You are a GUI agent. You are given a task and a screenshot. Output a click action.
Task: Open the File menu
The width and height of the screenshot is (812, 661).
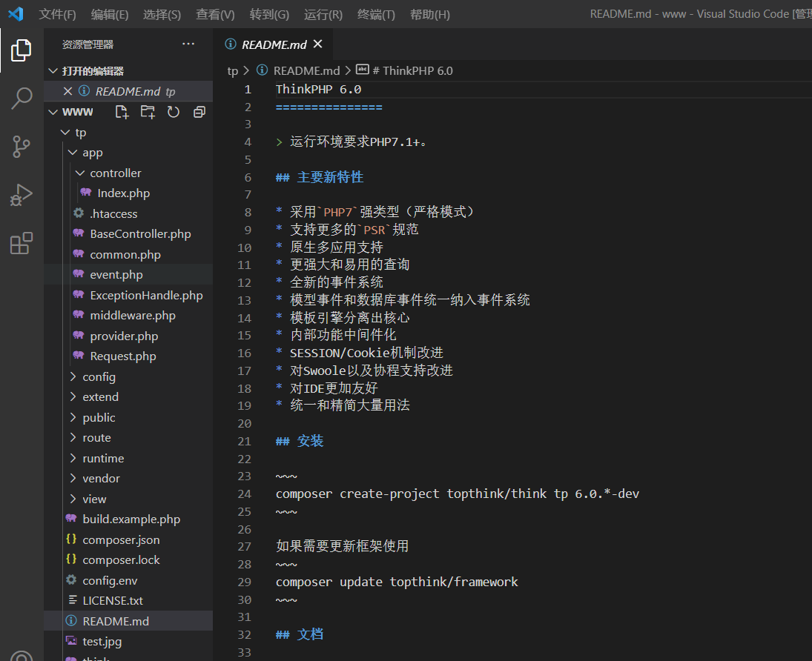click(x=57, y=14)
